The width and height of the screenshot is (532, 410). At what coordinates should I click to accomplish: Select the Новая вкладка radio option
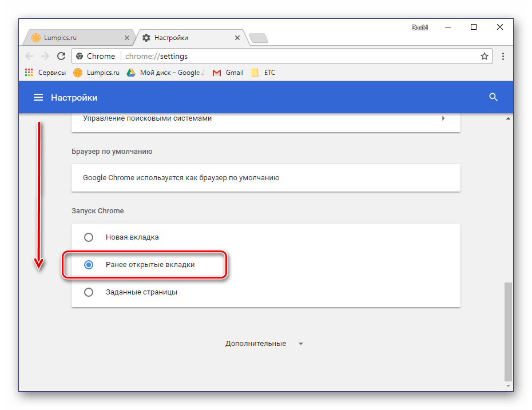89,237
